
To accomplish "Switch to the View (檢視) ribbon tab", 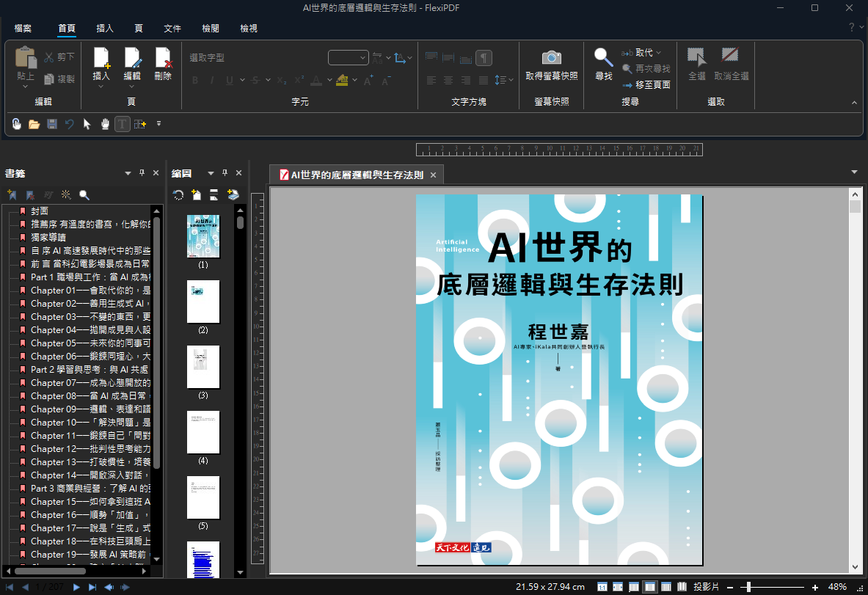I will [249, 28].
